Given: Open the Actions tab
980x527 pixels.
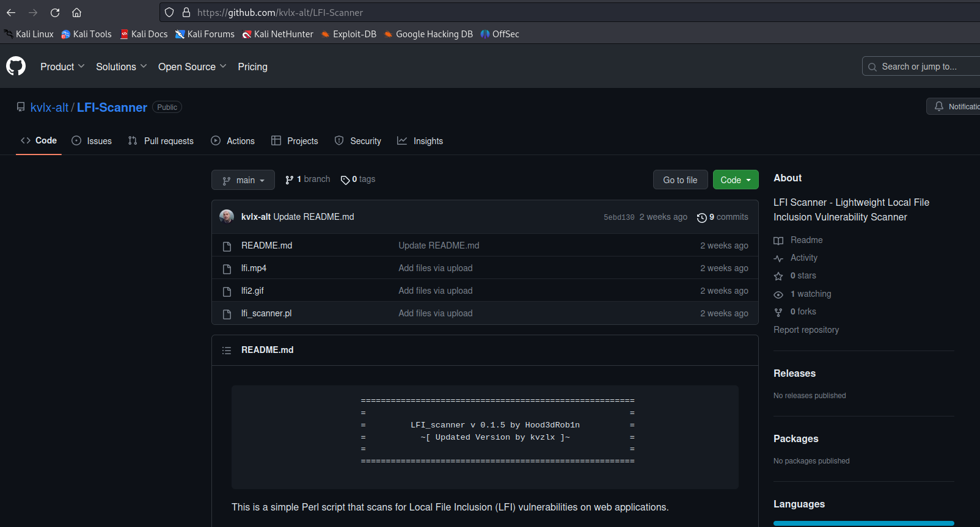Looking at the screenshot, I should point(233,141).
